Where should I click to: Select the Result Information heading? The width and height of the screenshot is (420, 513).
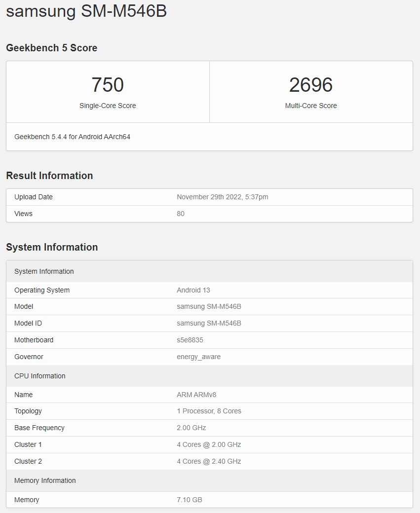pyautogui.click(x=49, y=176)
